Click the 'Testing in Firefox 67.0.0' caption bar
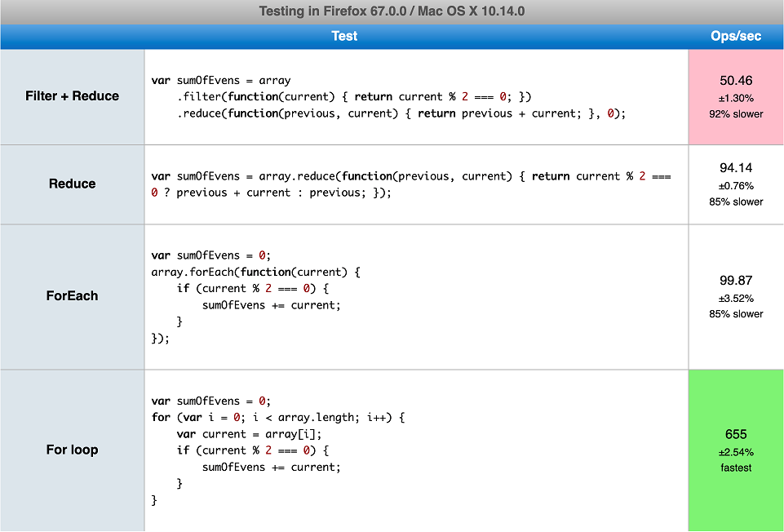The height and width of the screenshot is (532, 784). point(392,11)
